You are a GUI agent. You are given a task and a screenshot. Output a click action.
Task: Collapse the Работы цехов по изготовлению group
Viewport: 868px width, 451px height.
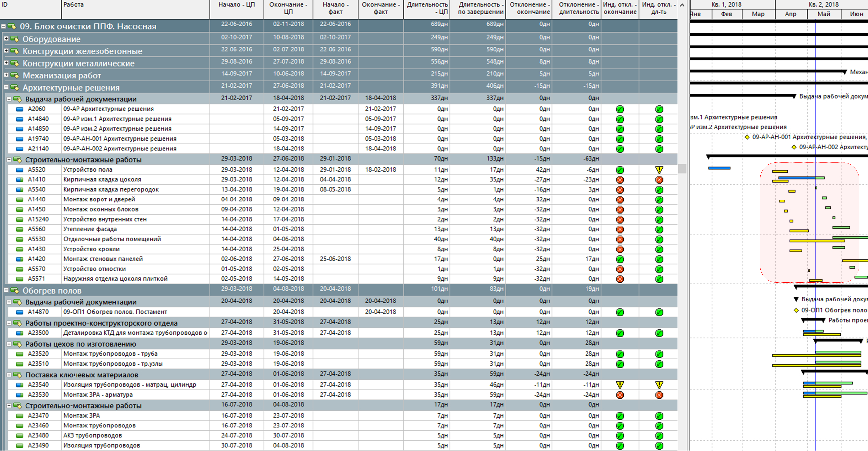(x=9, y=344)
